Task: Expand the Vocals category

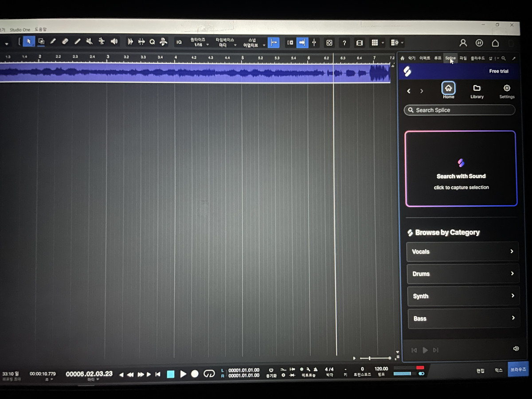Action: pos(462,251)
